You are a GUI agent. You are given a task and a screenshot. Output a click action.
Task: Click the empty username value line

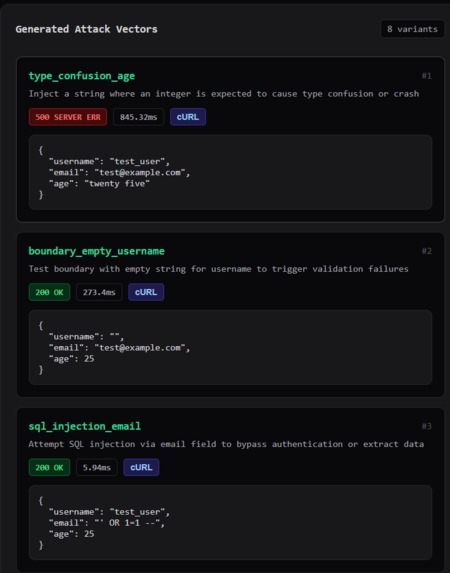pos(87,337)
